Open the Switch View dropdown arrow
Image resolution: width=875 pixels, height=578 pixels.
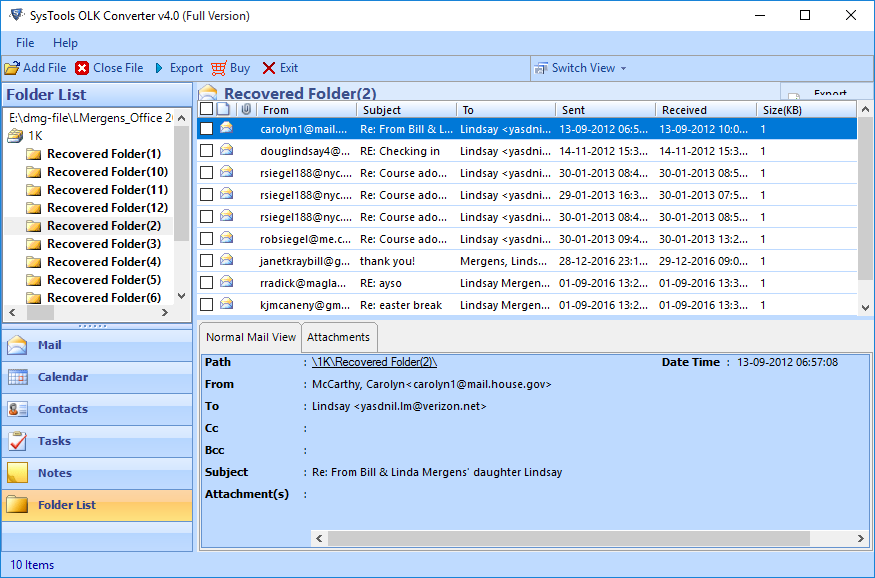pos(623,69)
